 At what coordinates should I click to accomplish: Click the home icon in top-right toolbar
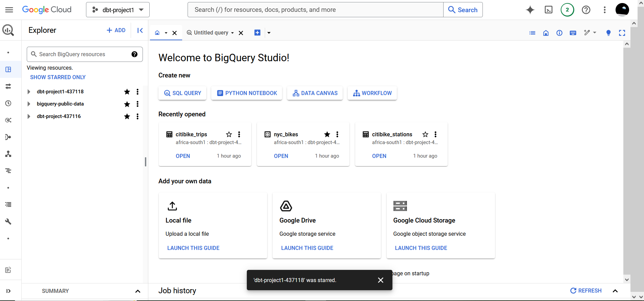click(546, 33)
